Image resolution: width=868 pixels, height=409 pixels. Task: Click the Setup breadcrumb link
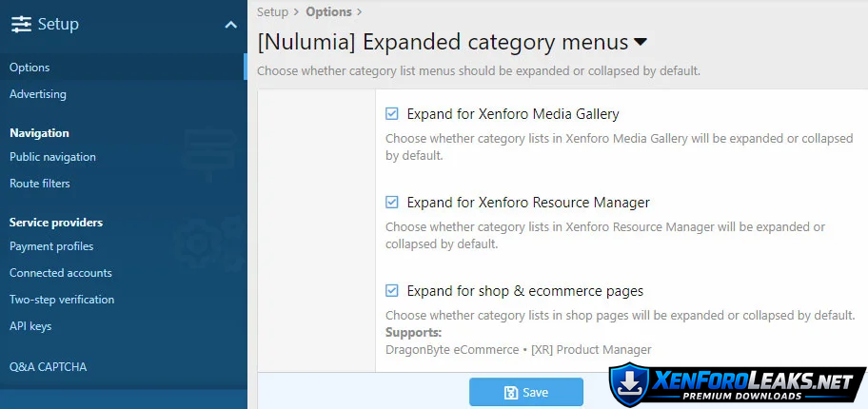coord(272,12)
